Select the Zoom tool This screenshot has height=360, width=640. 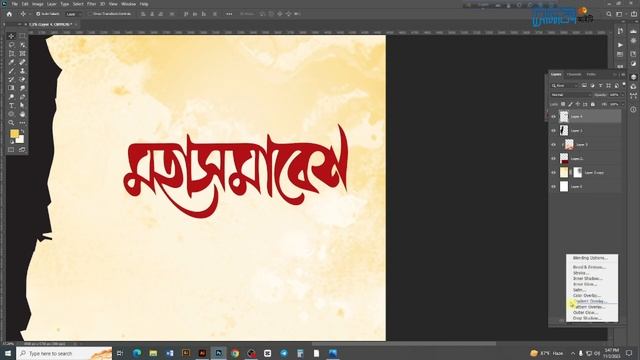click(x=11, y=122)
